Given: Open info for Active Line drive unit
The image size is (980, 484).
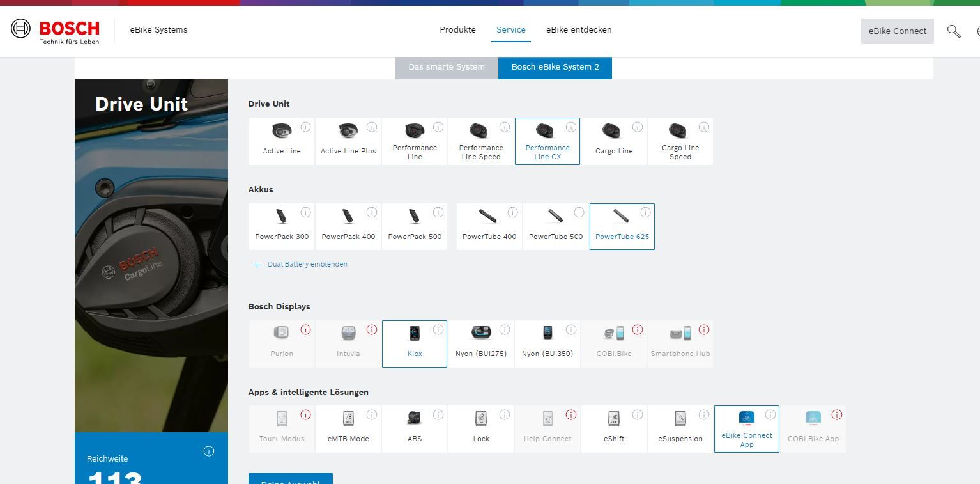Looking at the screenshot, I should pos(305,127).
